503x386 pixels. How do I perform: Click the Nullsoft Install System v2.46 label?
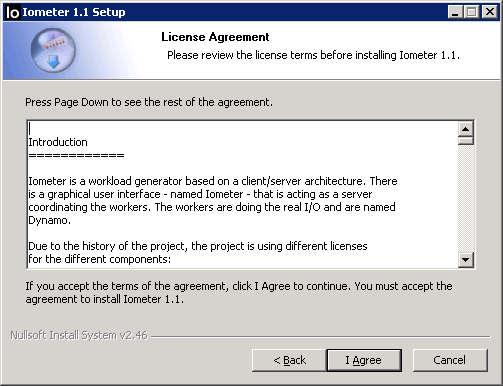(x=79, y=335)
